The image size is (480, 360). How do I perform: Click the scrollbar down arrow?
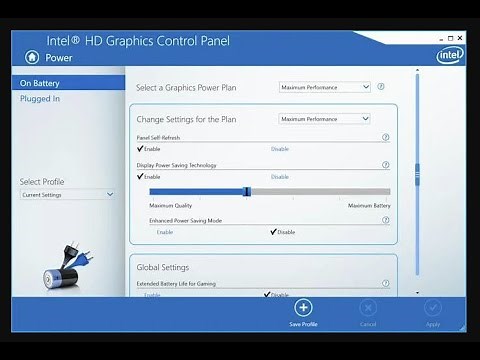point(417,293)
